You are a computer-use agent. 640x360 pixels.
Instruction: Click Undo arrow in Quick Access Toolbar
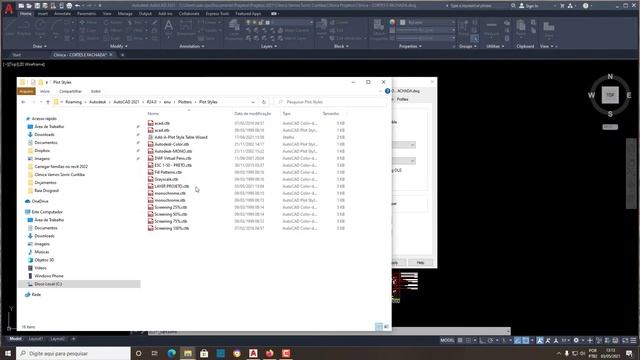point(78,6)
